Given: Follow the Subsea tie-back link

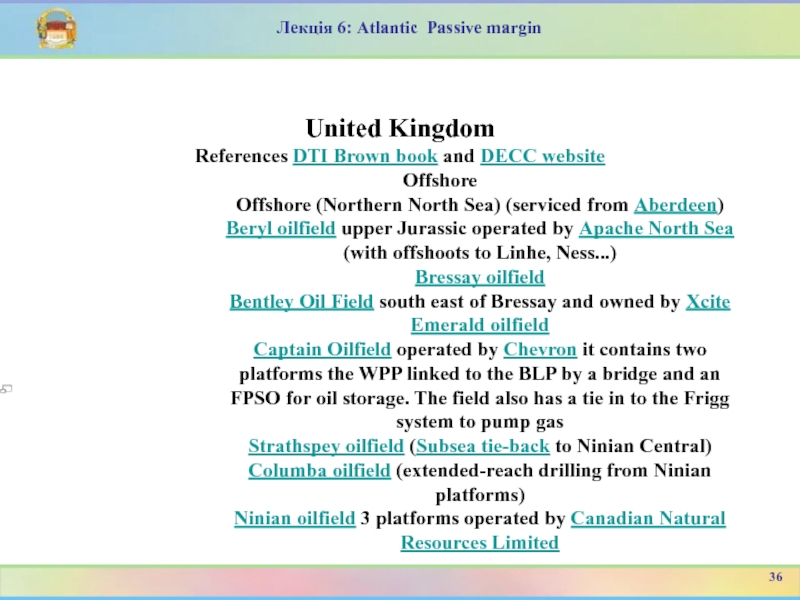Looking at the screenshot, I should tap(483, 446).
